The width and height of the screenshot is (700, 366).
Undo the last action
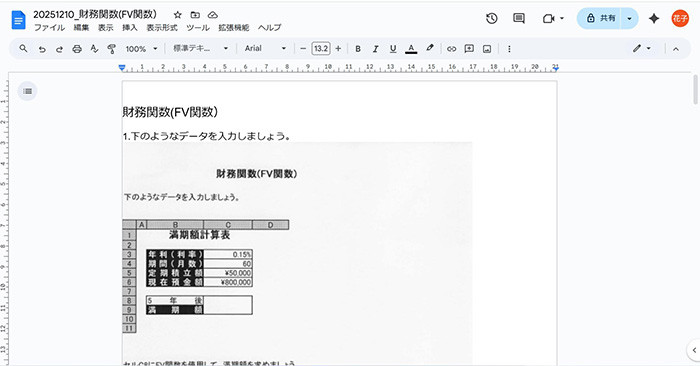pyautogui.click(x=42, y=49)
